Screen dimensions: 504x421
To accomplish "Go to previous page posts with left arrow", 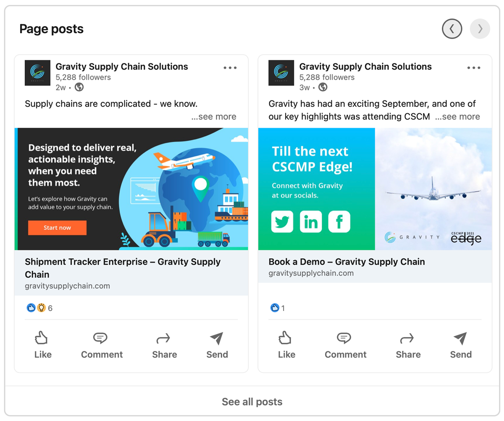I will [452, 29].
